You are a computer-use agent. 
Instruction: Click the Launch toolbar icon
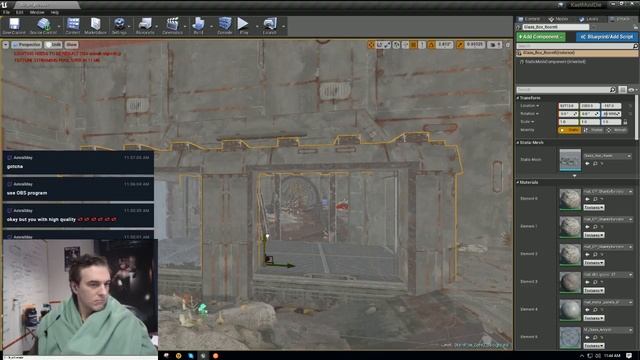click(x=269, y=26)
